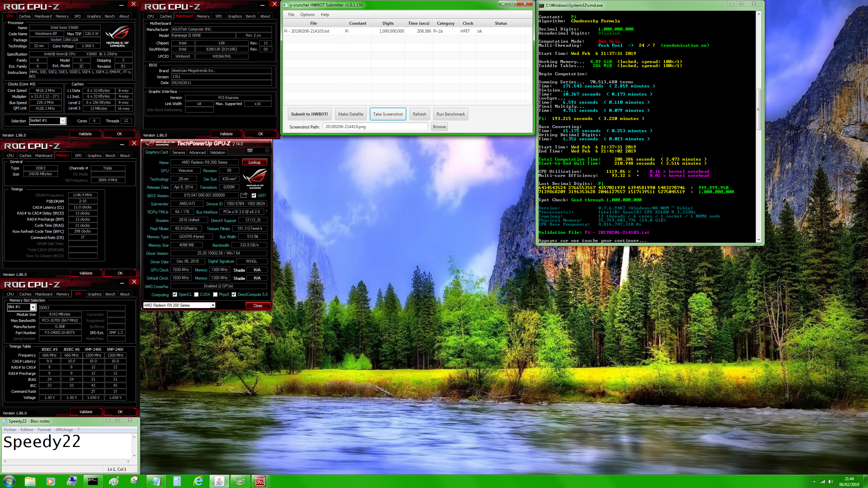The width and height of the screenshot is (868, 488).
Task: Click the Refresh button in Submitter
Action: [419, 114]
